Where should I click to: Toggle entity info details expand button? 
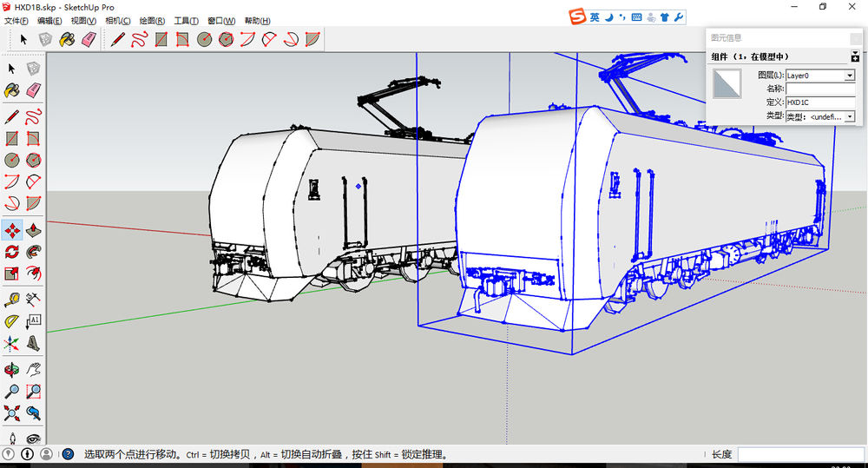(854, 56)
